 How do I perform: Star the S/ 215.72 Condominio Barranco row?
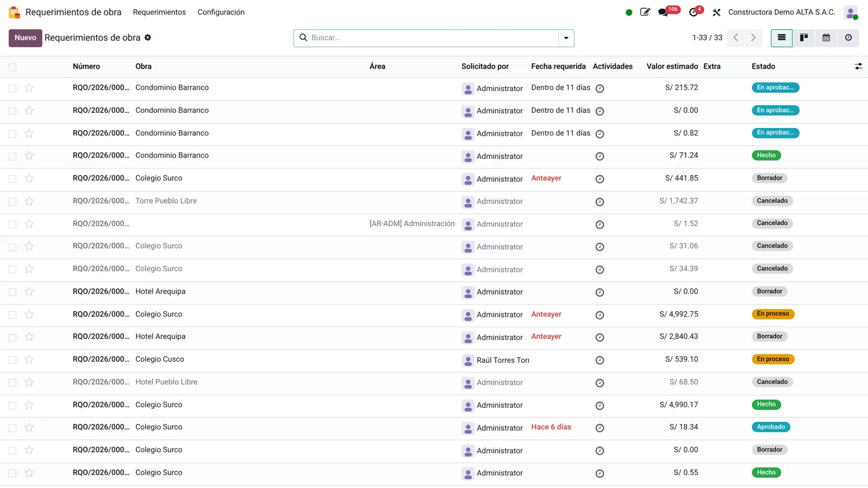(29, 88)
